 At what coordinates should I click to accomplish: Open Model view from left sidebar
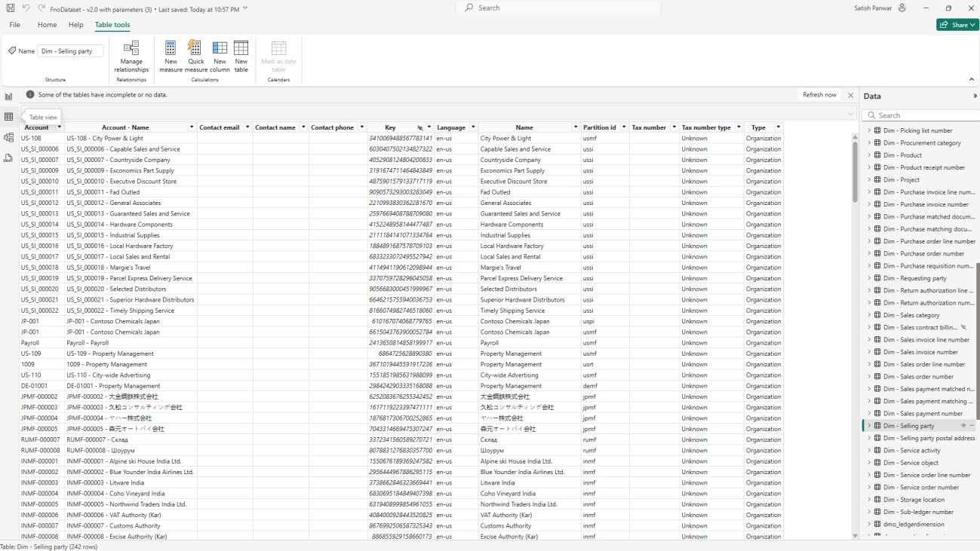[8, 137]
